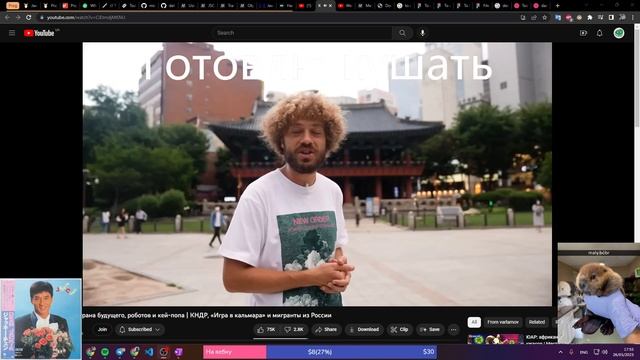Image resolution: width=640 pixels, height=360 pixels.
Task: Switch to the second GitHub browser tab
Action: point(169,6)
